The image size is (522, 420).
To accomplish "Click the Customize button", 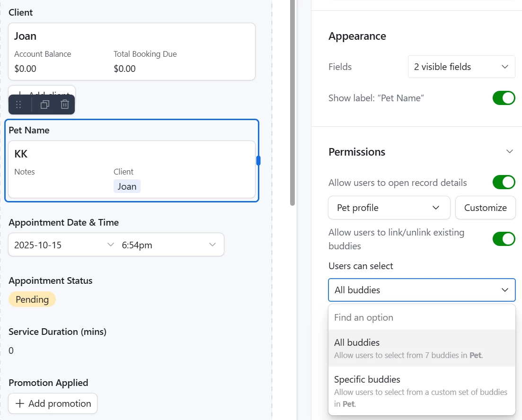I will click(x=485, y=208).
